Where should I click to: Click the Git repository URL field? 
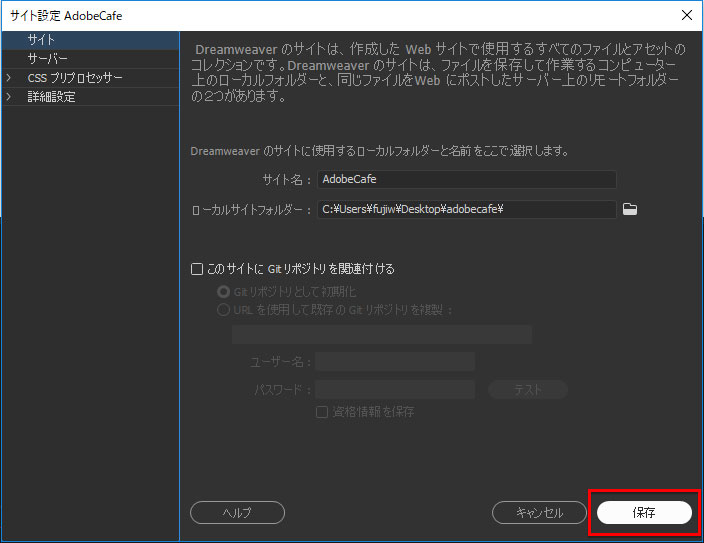click(381, 334)
